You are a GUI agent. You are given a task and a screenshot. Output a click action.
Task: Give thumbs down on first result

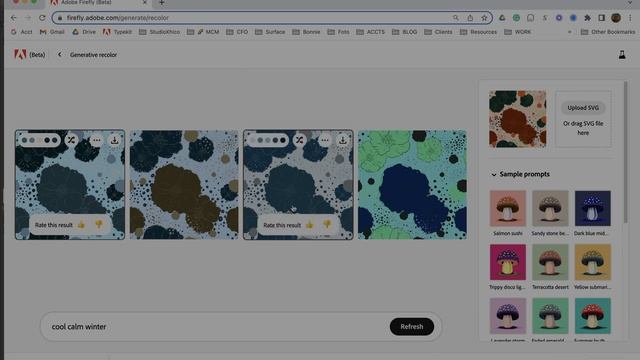click(x=99, y=224)
